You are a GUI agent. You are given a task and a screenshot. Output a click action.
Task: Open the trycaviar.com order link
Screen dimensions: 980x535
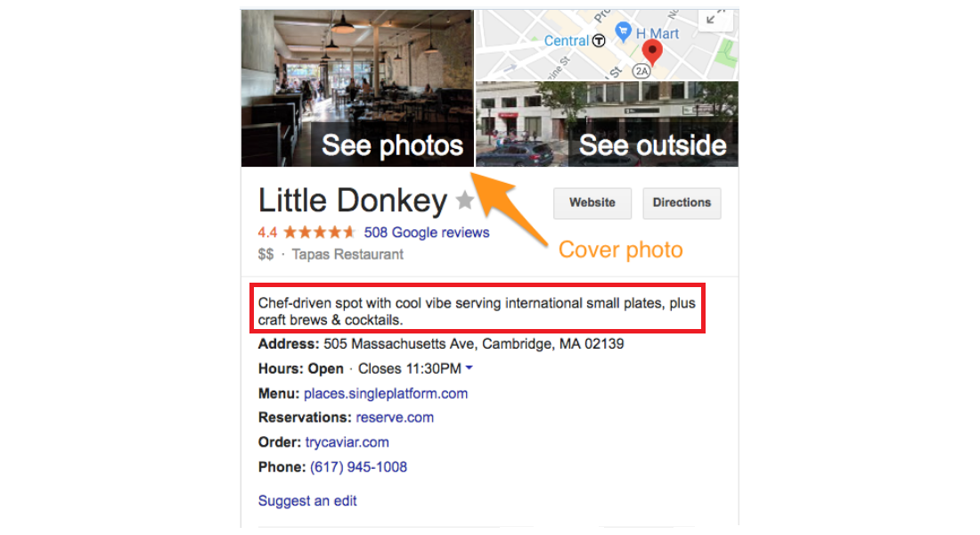347,442
